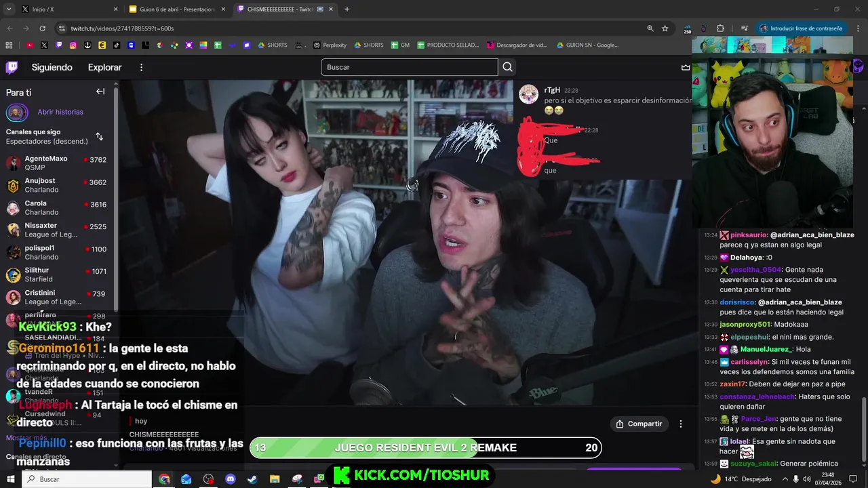This screenshot has height=488, width=868.
Task: Open the zoom magnifier icon in address bar
Action: (650, 28)
